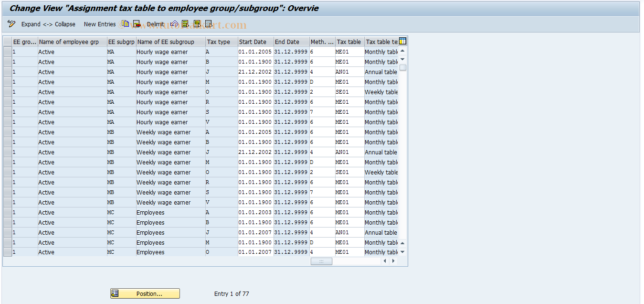
Task: Click the vertical scrollbar thumb
Action: [403, 67]
